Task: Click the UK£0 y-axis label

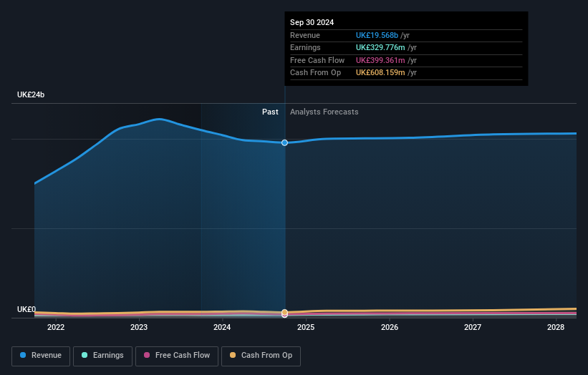Action: (26, 309)
